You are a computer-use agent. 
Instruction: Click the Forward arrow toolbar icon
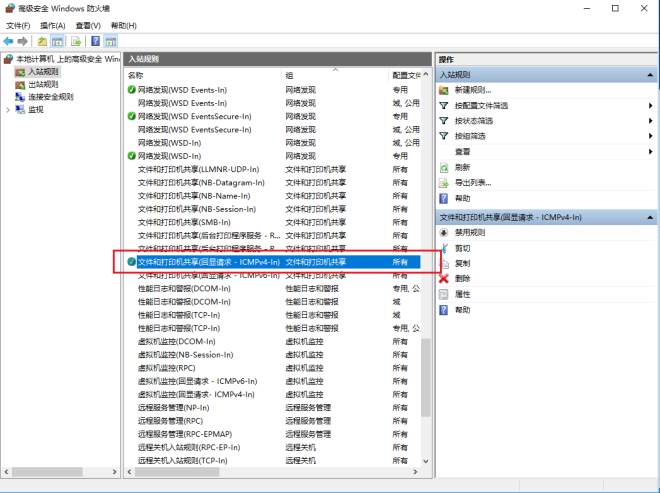(23, 41)
